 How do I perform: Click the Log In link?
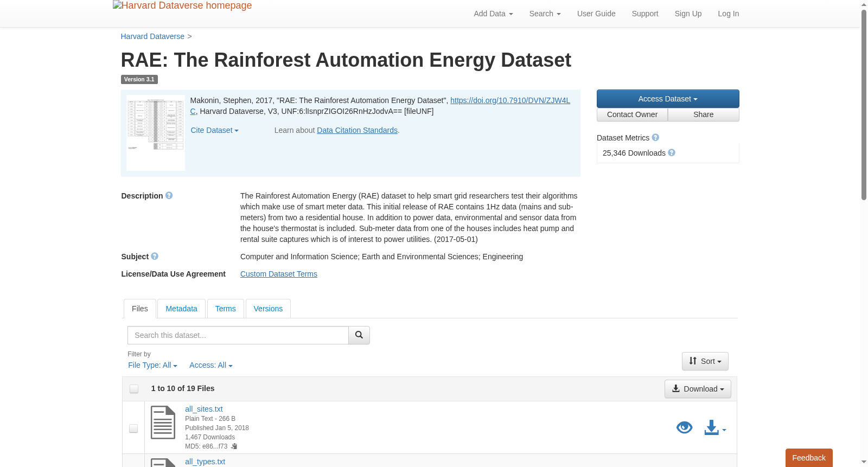[729, 14]
